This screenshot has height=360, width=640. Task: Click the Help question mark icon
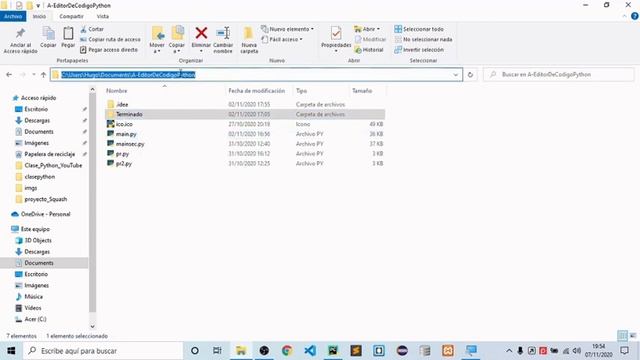coord(635,16)
